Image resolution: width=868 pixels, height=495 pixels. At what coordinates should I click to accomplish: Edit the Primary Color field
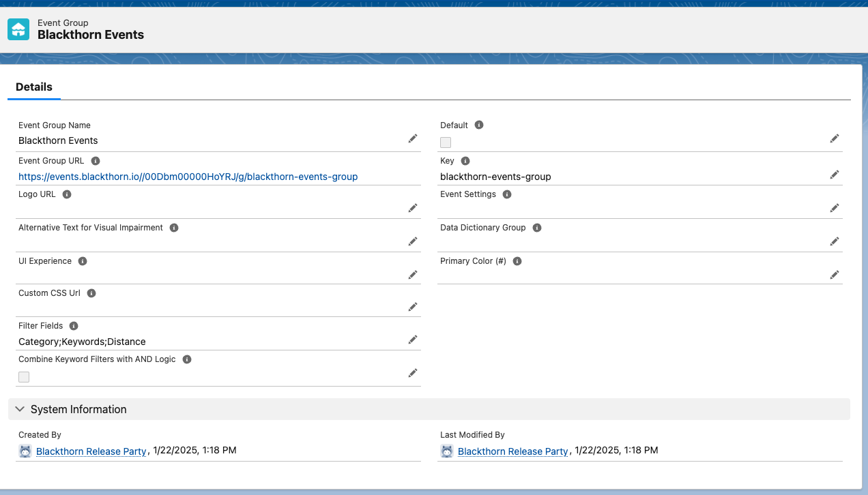(835, 275)
